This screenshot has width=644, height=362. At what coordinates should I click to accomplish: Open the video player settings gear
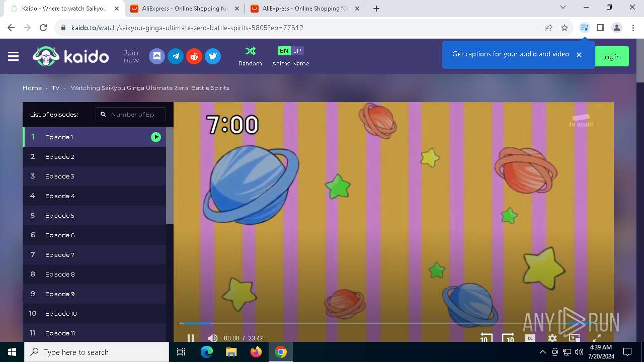pos(552,338)
